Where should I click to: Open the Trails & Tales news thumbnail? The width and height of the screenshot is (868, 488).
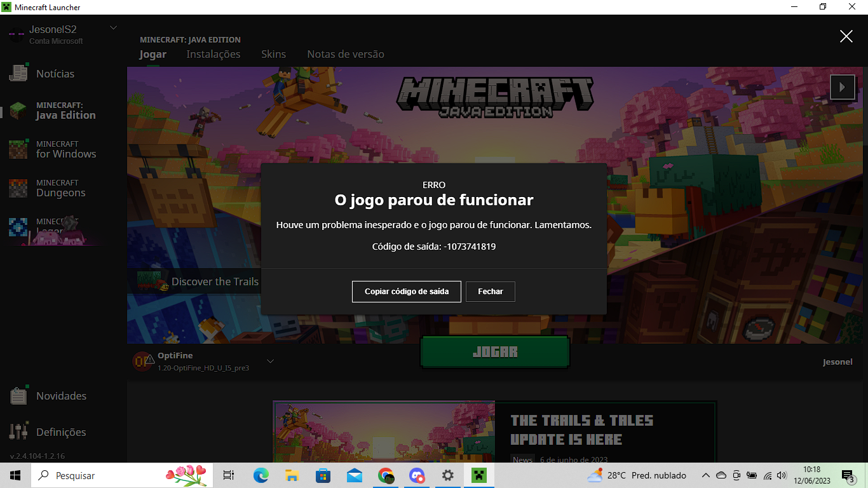384,432
